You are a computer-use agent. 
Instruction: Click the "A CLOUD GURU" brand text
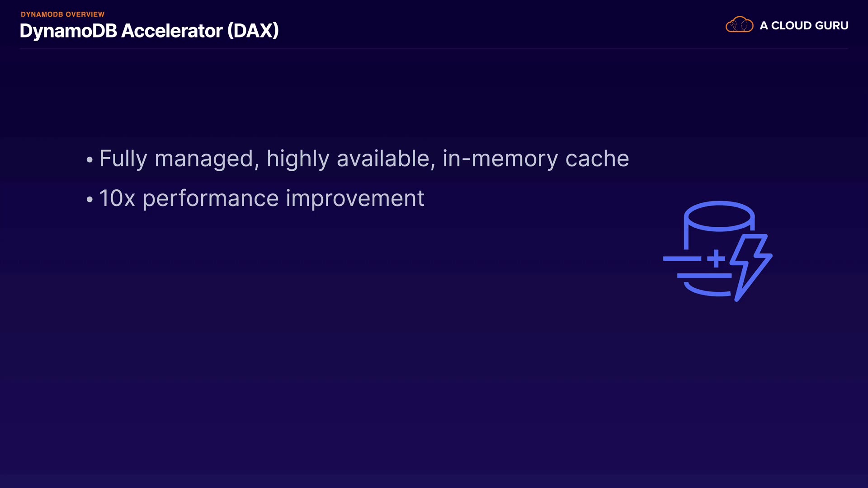pos(804,26)
